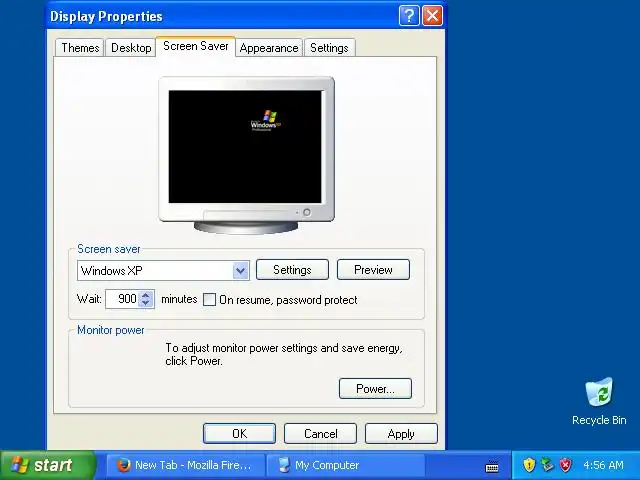Open monitor Power settings
This screenshot has width=640, height=480.
[x=375, y=389]
